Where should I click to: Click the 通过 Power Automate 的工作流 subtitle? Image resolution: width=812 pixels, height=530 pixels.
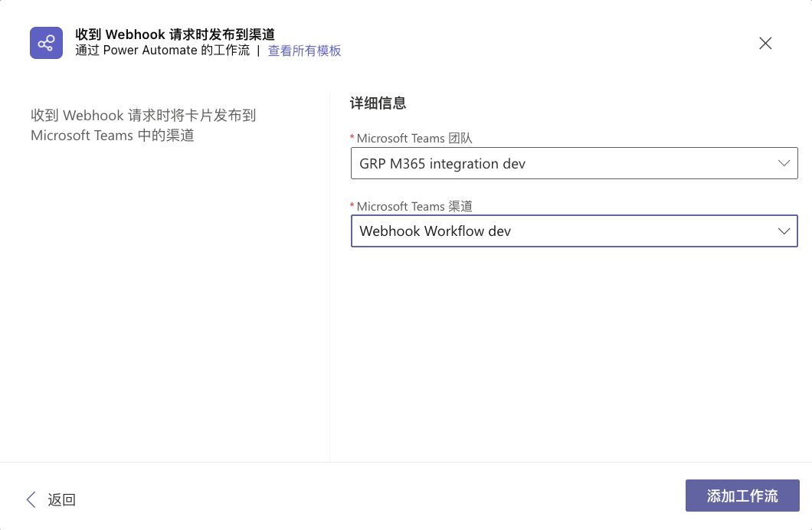(162, 51)
